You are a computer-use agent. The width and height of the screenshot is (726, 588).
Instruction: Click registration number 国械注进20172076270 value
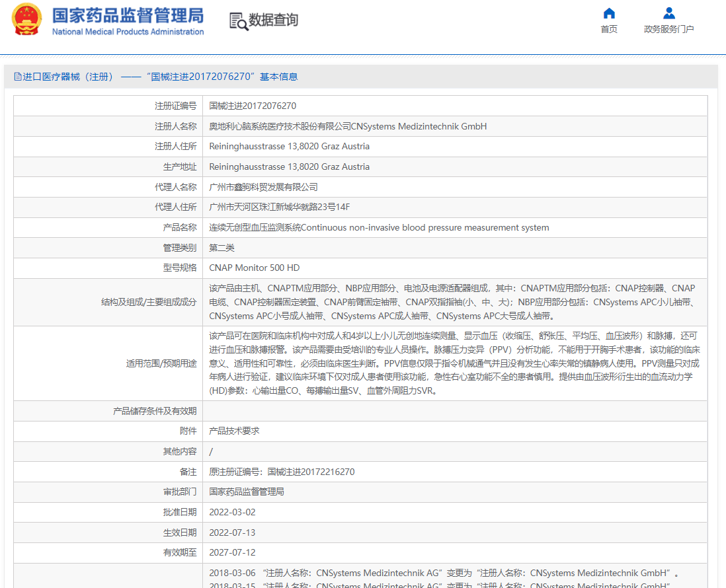[253, 106]
